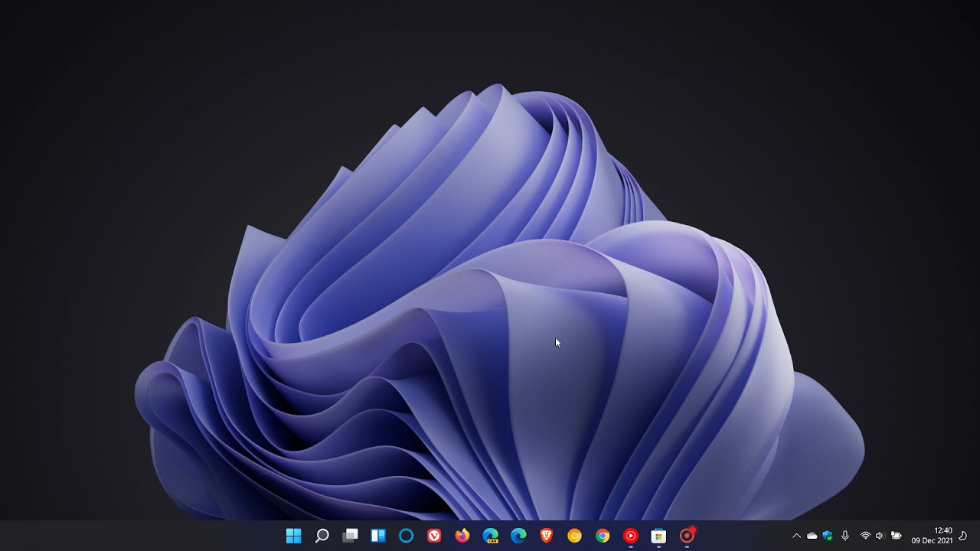Viewport: 980px width, 551px height.
Task: Open the volume speaker icon
Action: click(880, 536)
